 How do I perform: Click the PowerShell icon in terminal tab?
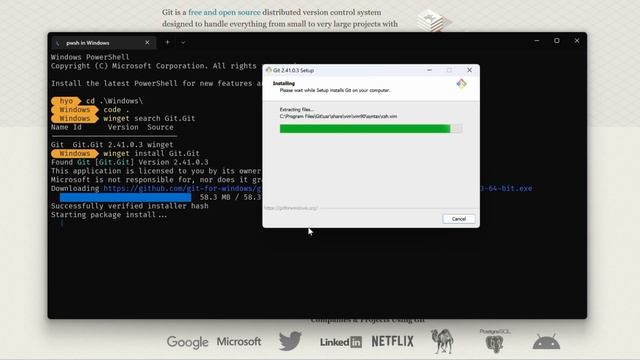58,43
